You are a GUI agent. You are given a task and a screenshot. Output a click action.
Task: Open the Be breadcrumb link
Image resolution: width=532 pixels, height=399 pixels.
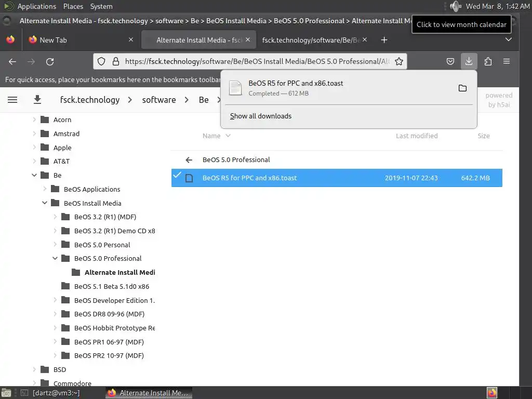click(x=204, y=100)
